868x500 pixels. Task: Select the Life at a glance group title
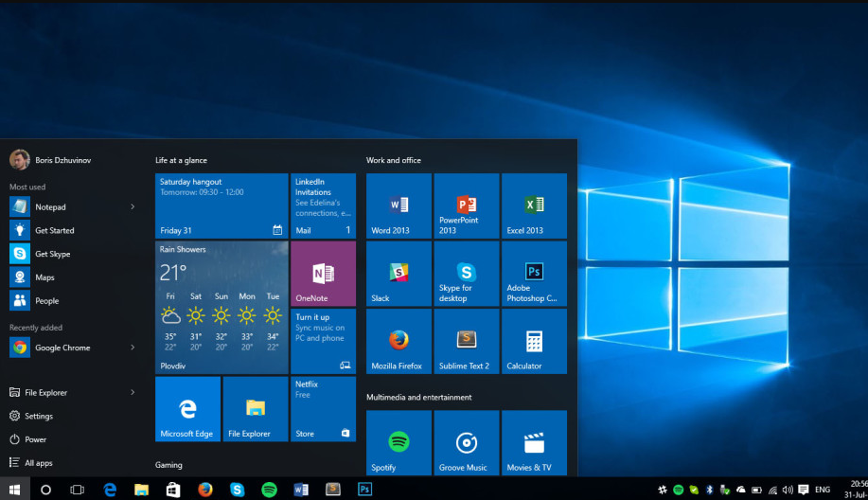[181, 160]
